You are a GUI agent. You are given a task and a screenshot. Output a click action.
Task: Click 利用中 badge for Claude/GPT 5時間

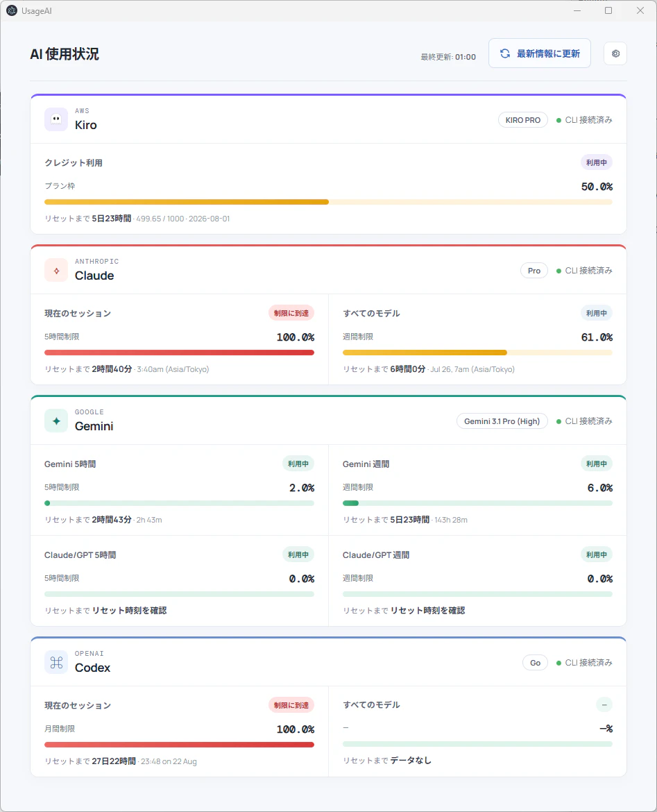pos(298,555)
